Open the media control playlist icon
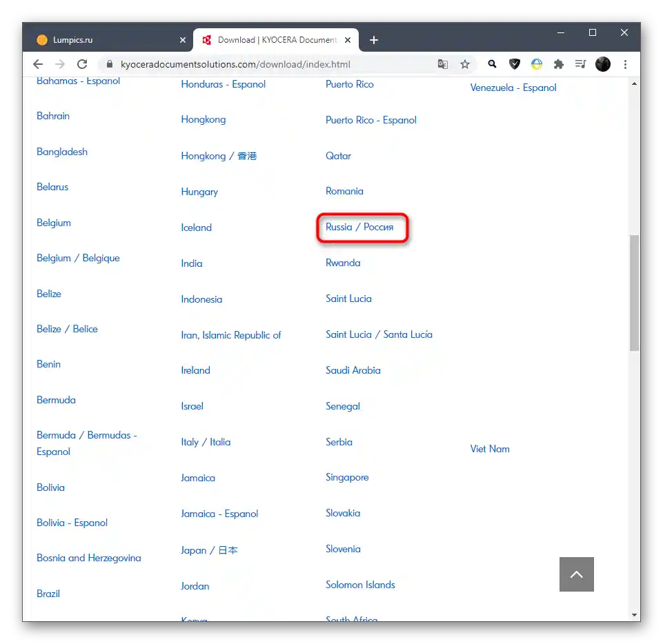The image size is (663, 644). 580,64
